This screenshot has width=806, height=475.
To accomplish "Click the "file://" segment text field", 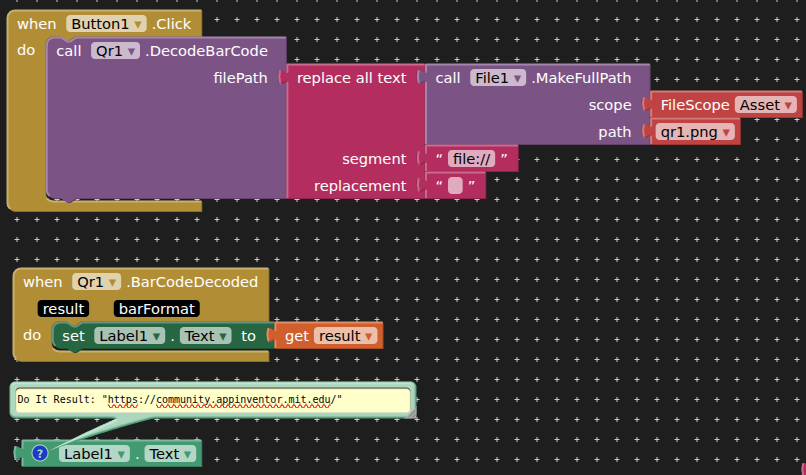I will 471,158.
